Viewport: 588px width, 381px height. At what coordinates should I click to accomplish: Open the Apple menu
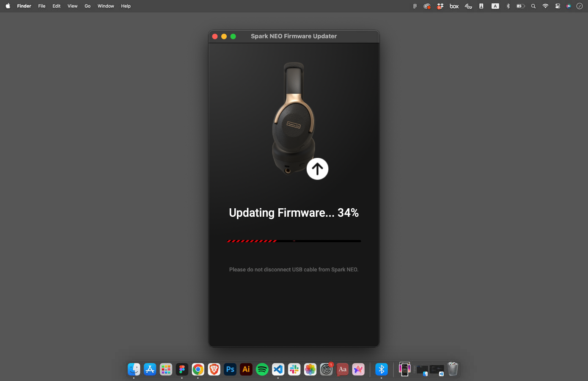click(x=8, y=6)
